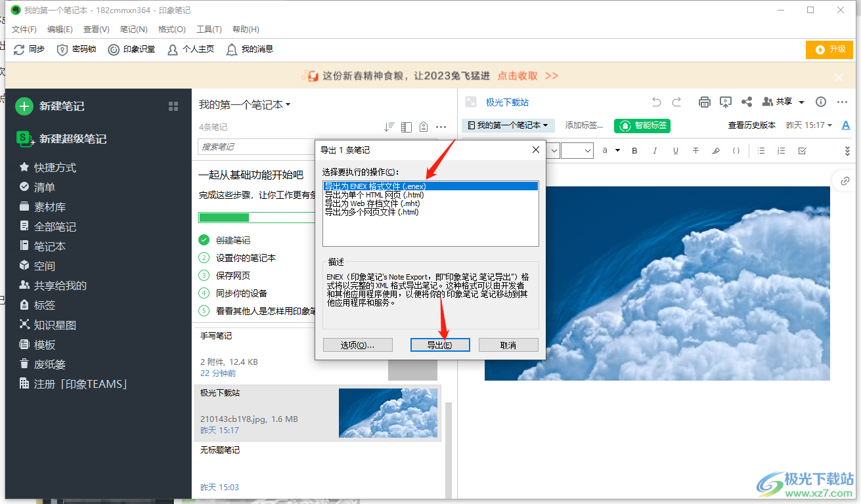Change notebook via the editor's 我的第一个笔记本 selector
Image resolution: width=861 pixels, height=504 pixels.
pyautogui.click(x=508, y=125)
